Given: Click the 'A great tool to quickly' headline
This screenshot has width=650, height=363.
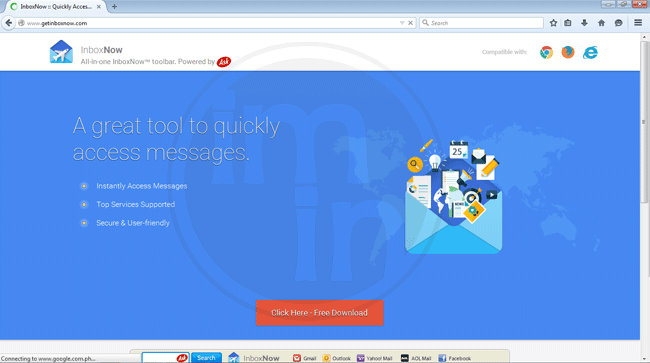Looking at the screenshot, I should click(x=177, y=126).
